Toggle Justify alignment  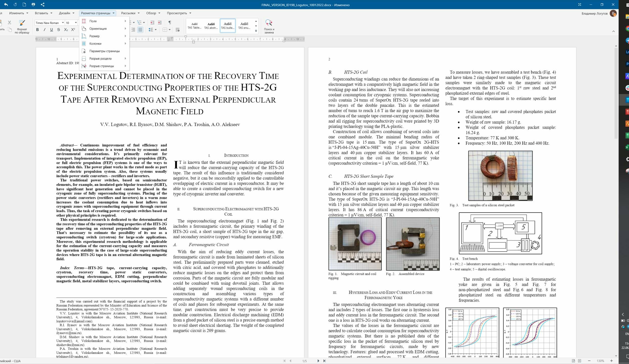pyautogui.click(x=140, y=30)
